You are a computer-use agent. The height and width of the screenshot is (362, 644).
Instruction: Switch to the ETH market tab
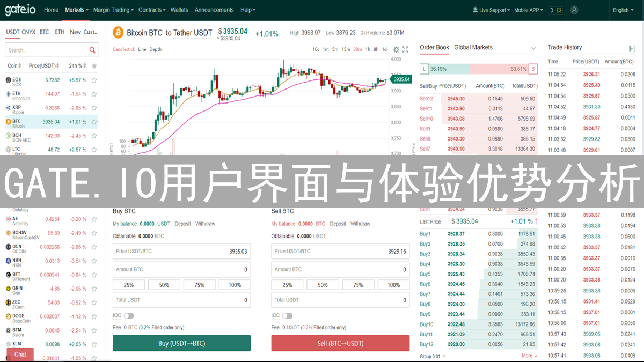coord(60,32)
